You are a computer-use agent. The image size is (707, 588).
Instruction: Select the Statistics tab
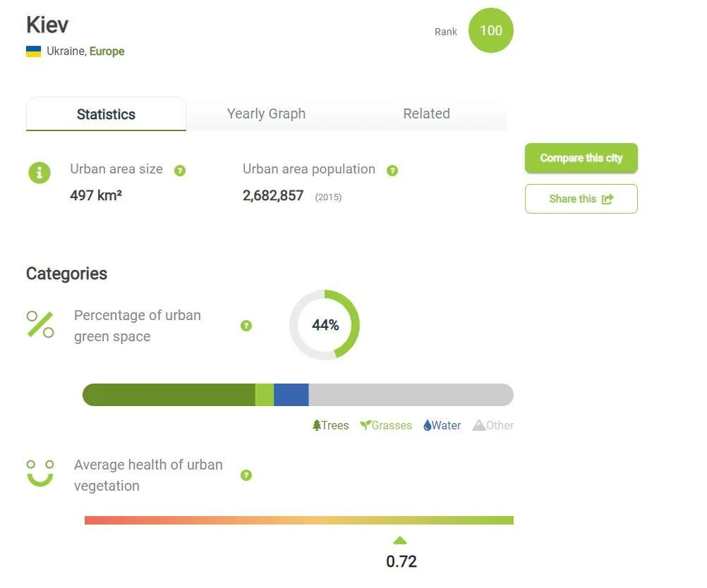pyautogui.click(x=106, y=114)
